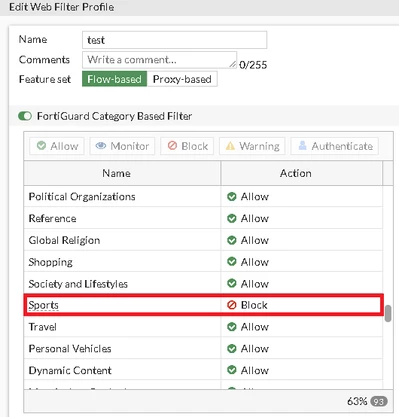Screen dimensions: 399x417
Task: Click the Edit Web Filter Profile title
Action: coord(62,7)
